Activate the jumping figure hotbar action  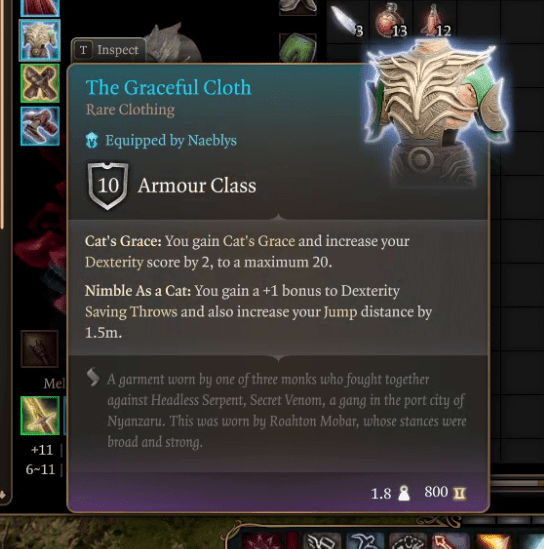365,541
